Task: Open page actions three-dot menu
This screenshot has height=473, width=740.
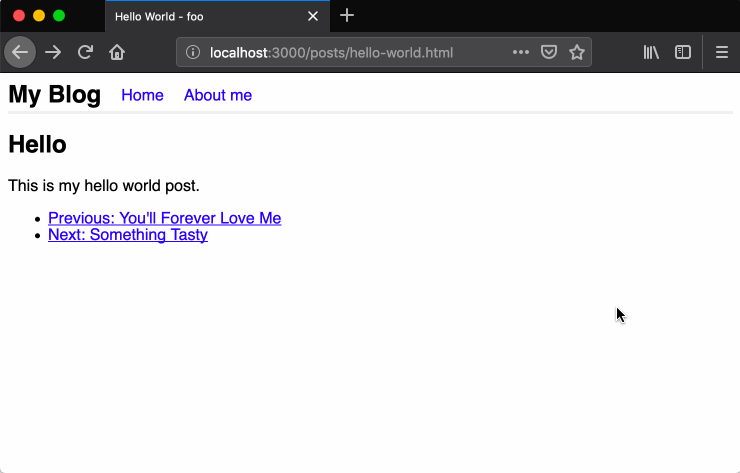Action: coord(520,52)
